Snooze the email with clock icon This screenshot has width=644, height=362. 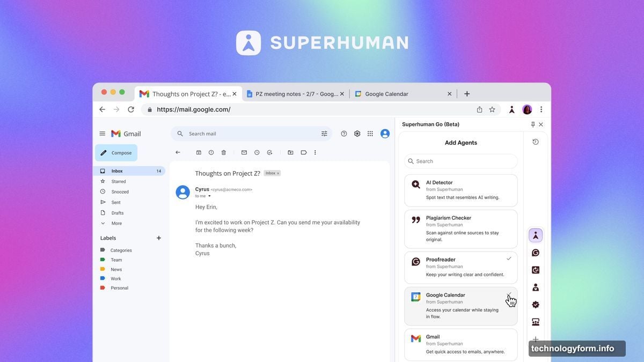[x=257, y=152]
